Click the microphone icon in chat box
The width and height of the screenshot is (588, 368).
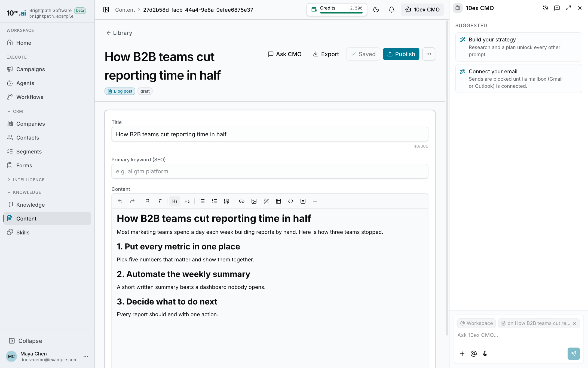pos(485,354)
